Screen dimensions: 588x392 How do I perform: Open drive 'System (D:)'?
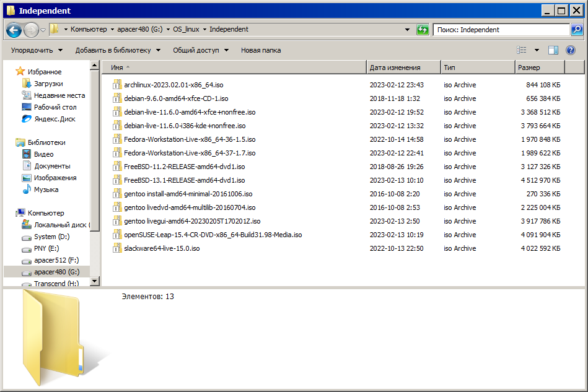pos(52,237)
